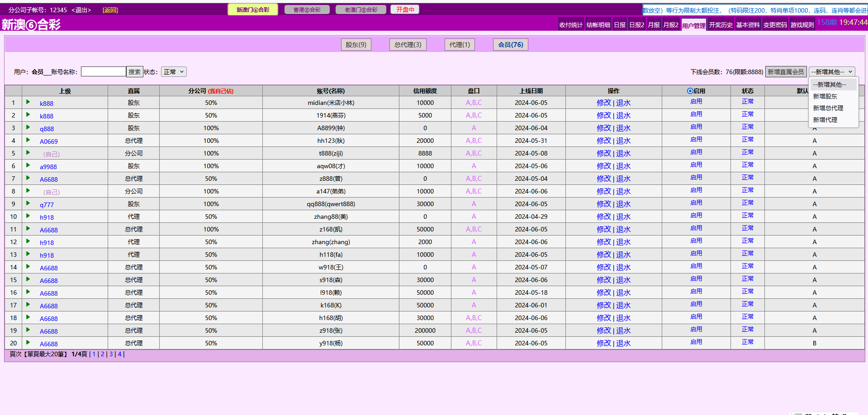
Task: Expand row 20 green triangle arrow
Action: pos(28,343)
